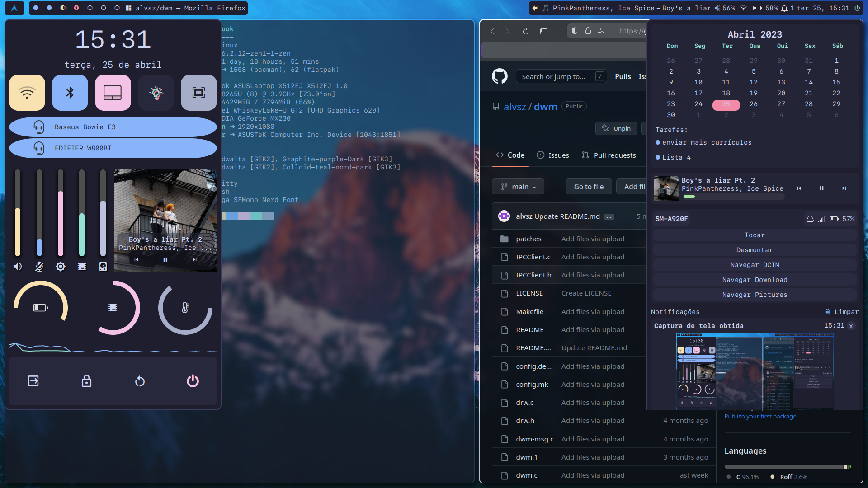Select the Baseus Bowie E3 audio device
868x488 pixels.
[113, 127]
